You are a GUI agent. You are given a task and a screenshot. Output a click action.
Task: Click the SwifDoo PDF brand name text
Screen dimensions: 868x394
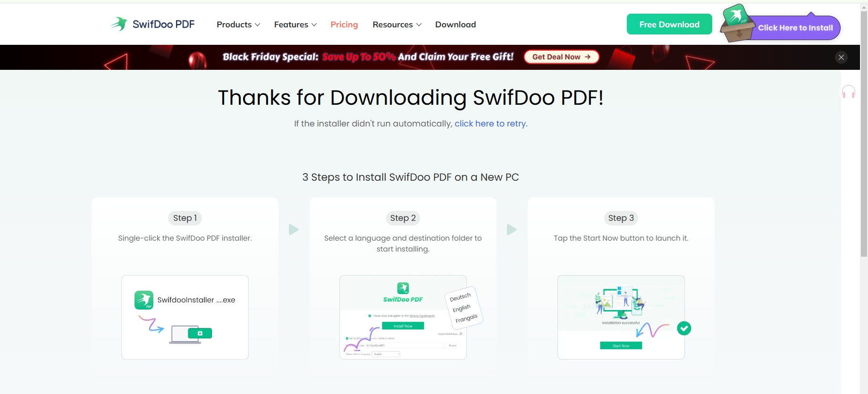tap(163, 25)
